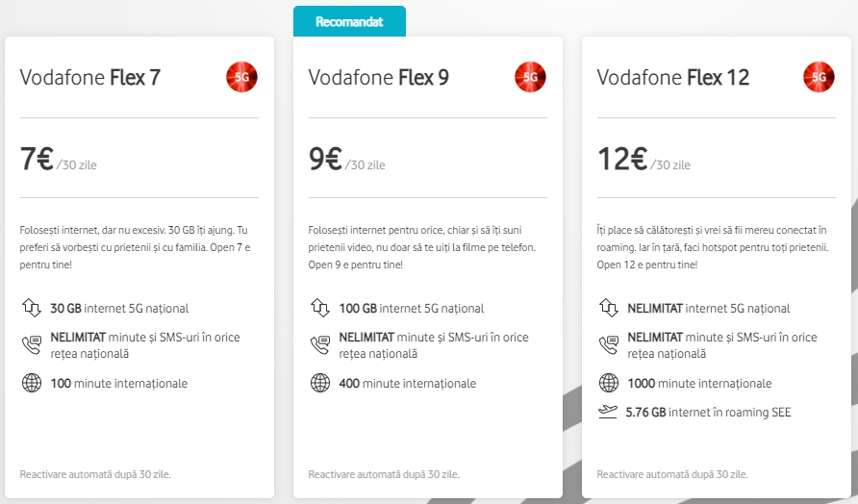Click the 12€ per 30 zile price
Viewport: 858px width, 504px height.
click(643, 160)
